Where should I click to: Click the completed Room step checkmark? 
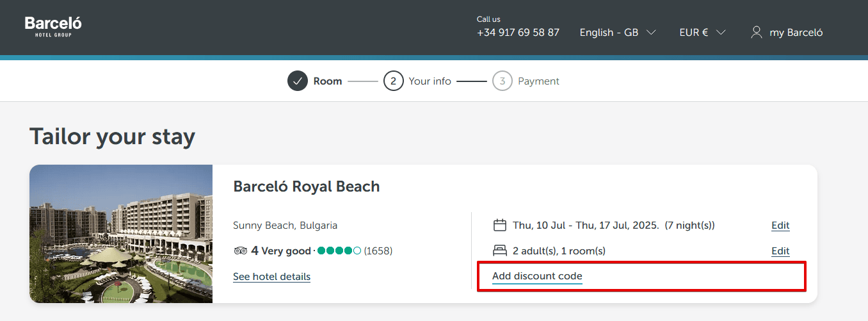point(298,81)
